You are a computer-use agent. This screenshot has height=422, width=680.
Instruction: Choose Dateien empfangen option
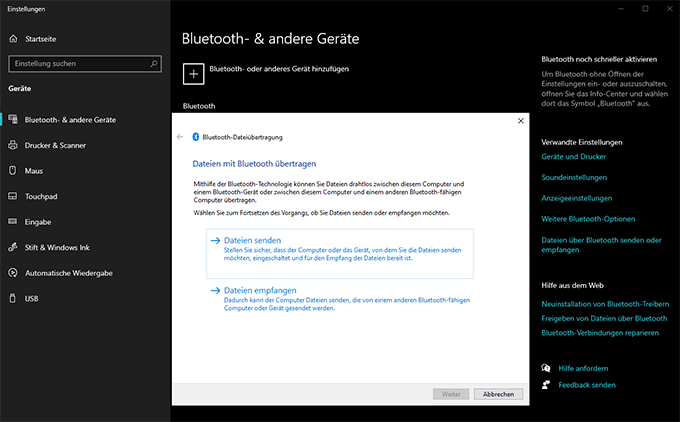340,298
